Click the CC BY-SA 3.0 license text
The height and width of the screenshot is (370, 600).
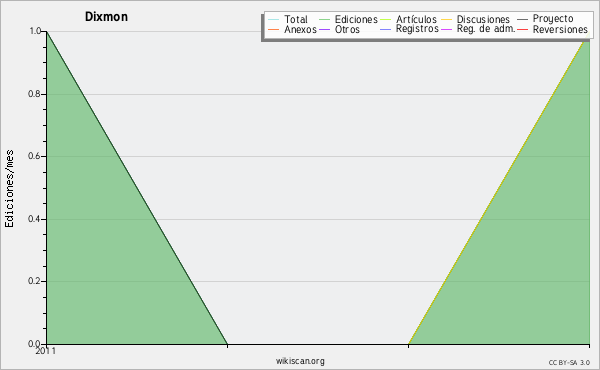[569, 362]
